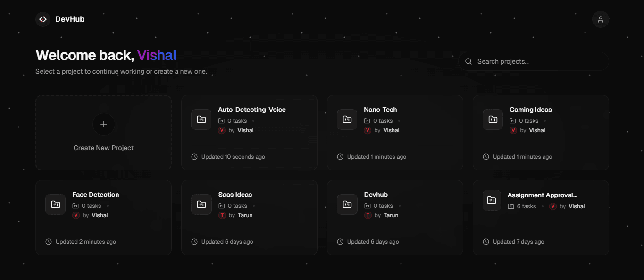Viewport: 644px width, 280px height.
Task: Click the clock icon on Devhub card
Action: click(x=340, y=241)
